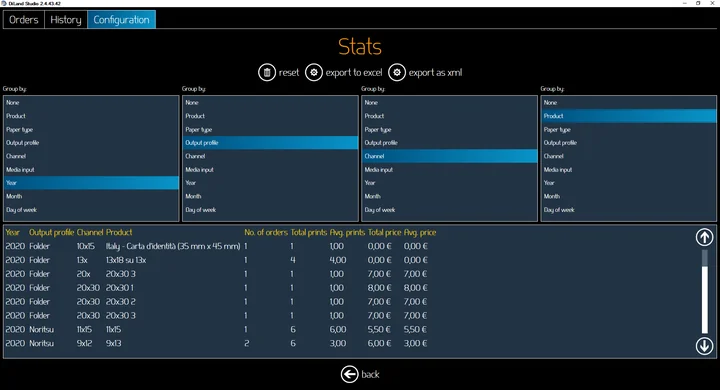The height and width of the screenshot is (390, 720).
Task: Select Year in the first Group by list
Action: click(x=91, y=183)
